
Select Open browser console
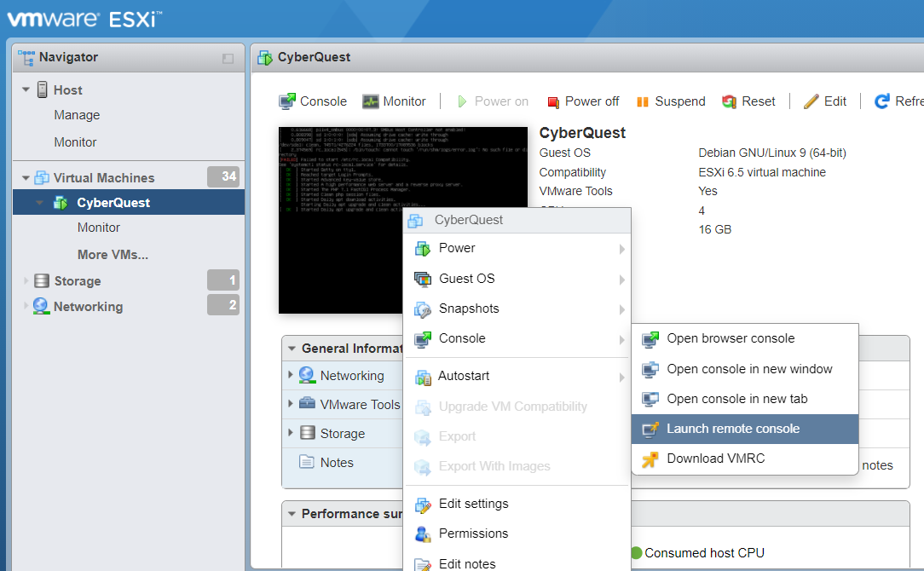pyautogui.click(x=745, y=339)
